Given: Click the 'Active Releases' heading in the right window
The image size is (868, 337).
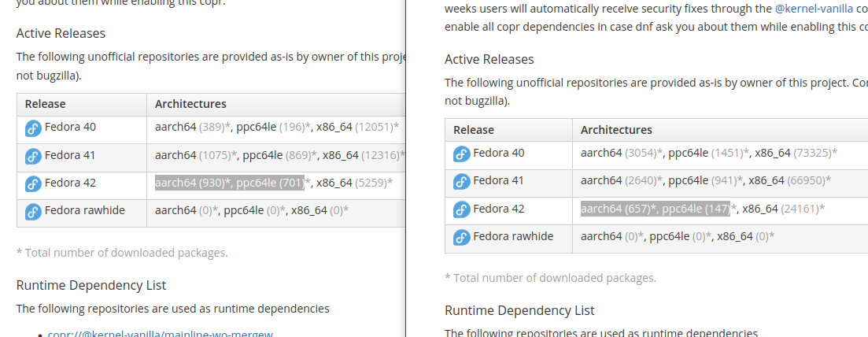Looking at the screenshot, I should coord(489,59).
